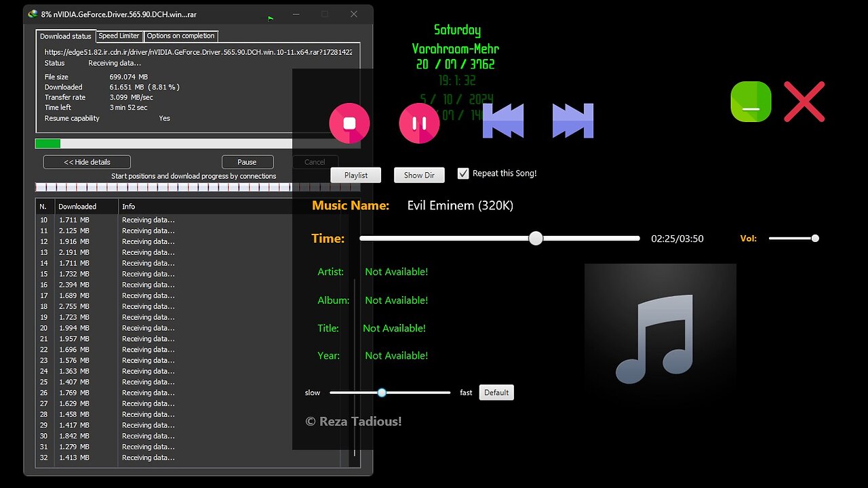Adjust the Vol slider
This screenshot has width=868, height=488.
[x=794, y=239]
